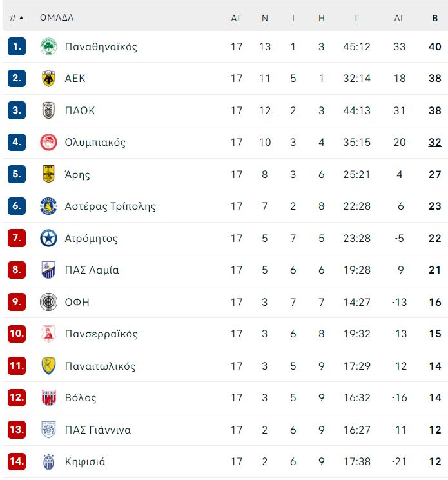Sort by the ΟΜΑΔΑ column header
Screen dimensions: 448x480
pos(57,18)
